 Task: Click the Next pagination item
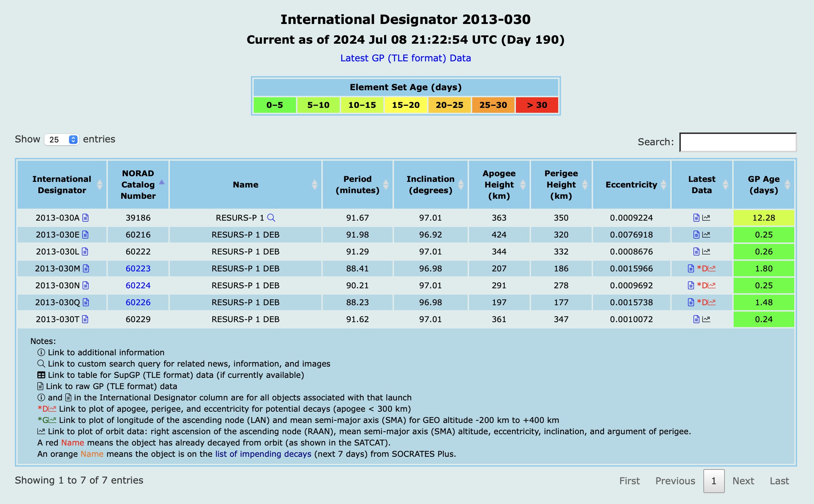[743, 481]
